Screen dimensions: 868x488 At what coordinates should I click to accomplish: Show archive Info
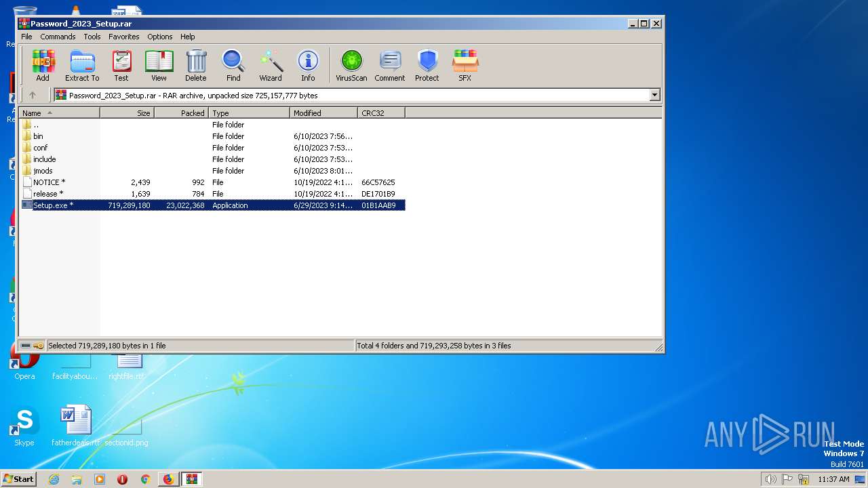[308, 66]
